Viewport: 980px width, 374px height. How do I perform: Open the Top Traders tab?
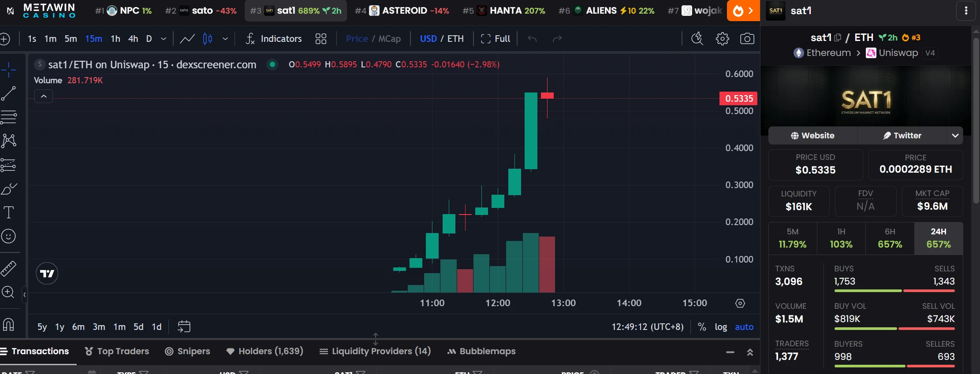117,351
